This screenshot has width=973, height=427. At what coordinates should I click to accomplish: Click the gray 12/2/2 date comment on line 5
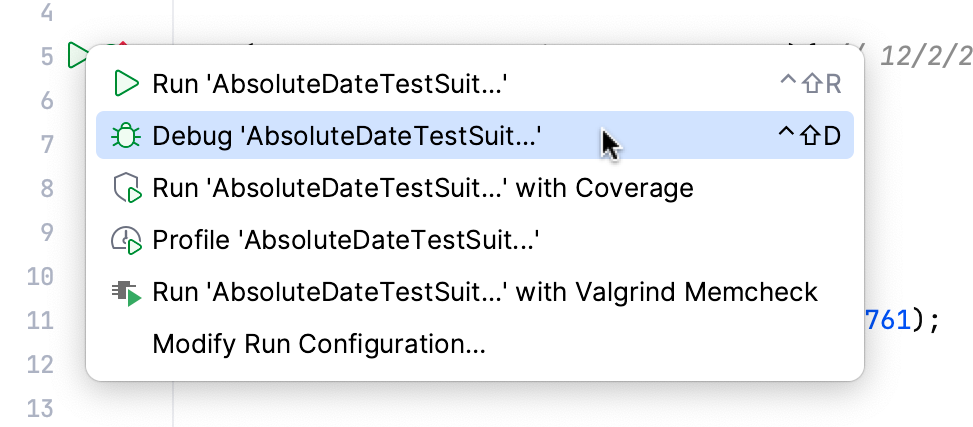(925, 57)
